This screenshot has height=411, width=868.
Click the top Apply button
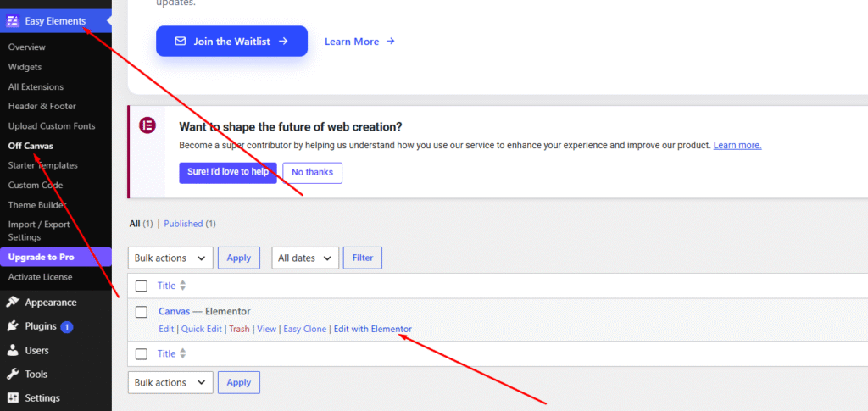(x=238, y=258)
